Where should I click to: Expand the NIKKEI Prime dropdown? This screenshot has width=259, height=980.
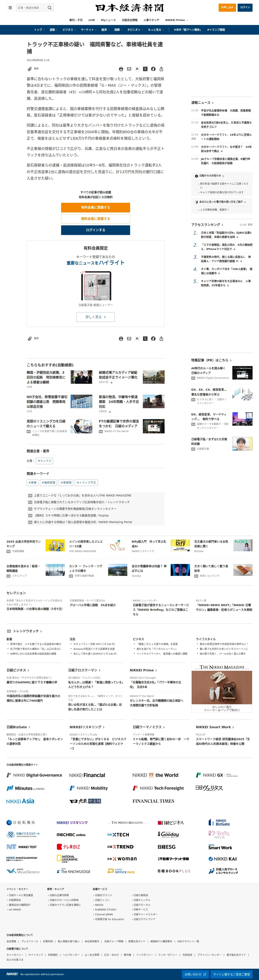[x=177, y=20]
